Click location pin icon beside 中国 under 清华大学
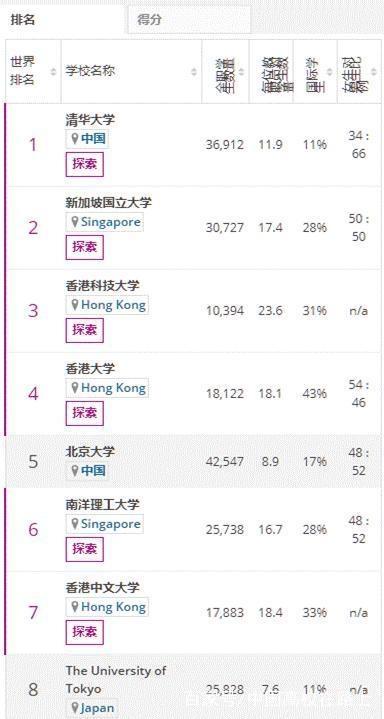This screenshot has width=384, height=719. click(x=74, y=139)
